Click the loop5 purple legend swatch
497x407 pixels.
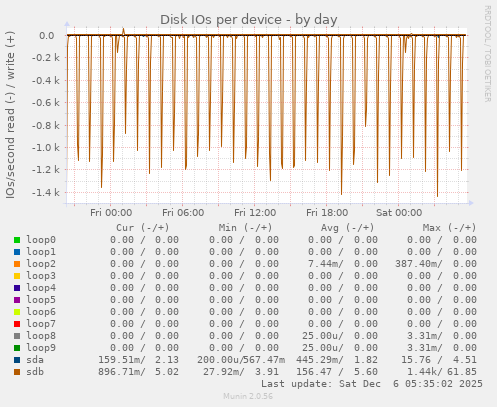click(17, 300)
